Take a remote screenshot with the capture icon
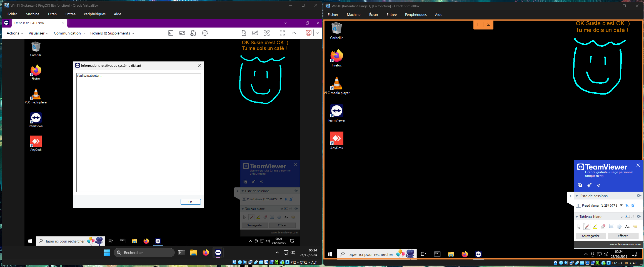Image resolution: width=644 pixels, height=267 pixels. coord(266,33)
